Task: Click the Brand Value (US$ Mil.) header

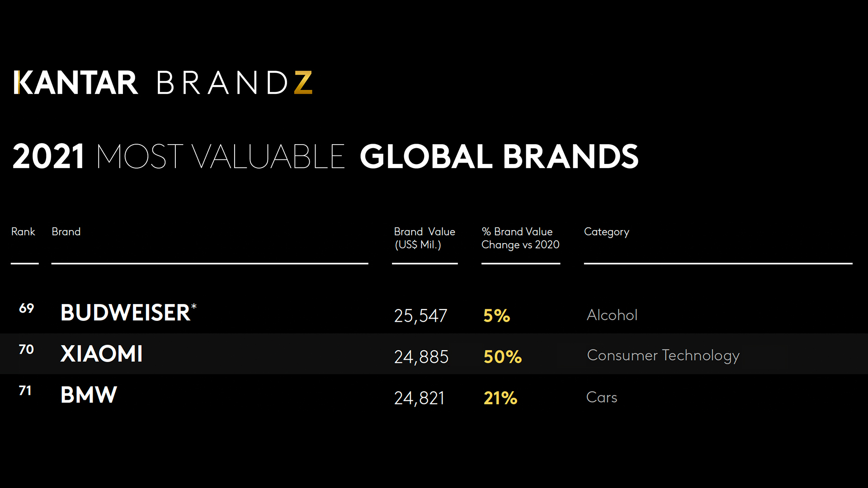Action: [424, 238]
